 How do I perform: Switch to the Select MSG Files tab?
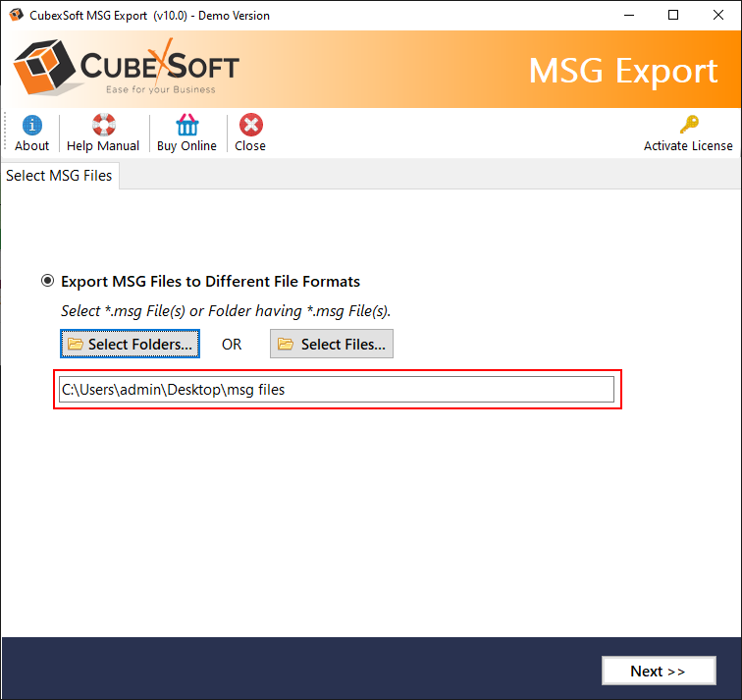coord(60,176)
